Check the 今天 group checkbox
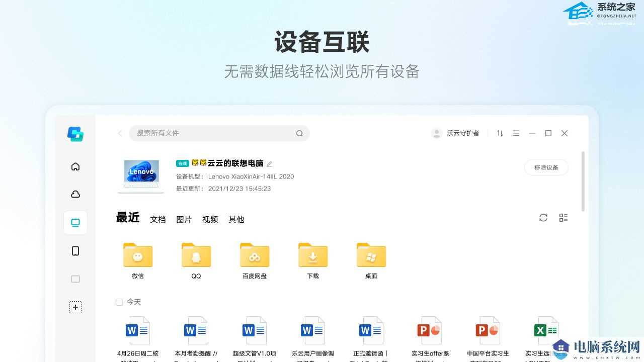 tap(119, 302)
